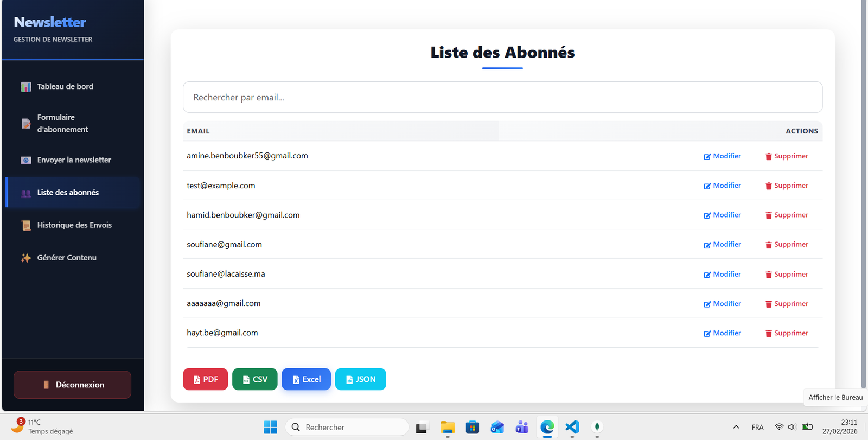Click trash icon for hayt.be@gmail.com
The image size is (868, 440).
(x=768, y=334)
